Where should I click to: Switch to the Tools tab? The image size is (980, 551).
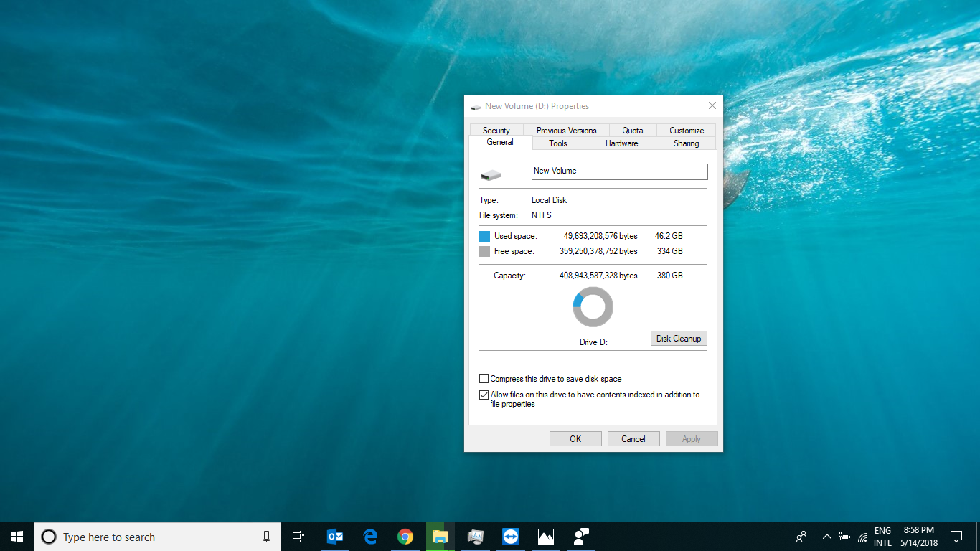(x=558, y=143)
